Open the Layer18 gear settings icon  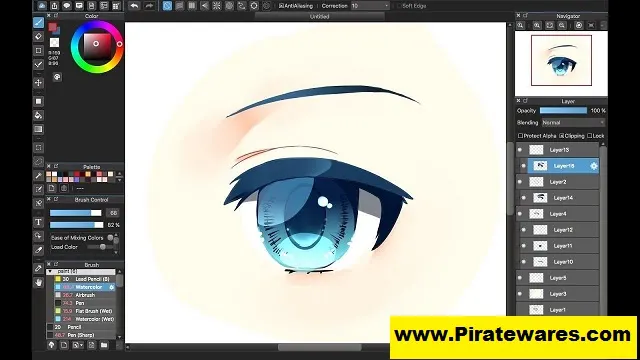click(x=593, y=166)
